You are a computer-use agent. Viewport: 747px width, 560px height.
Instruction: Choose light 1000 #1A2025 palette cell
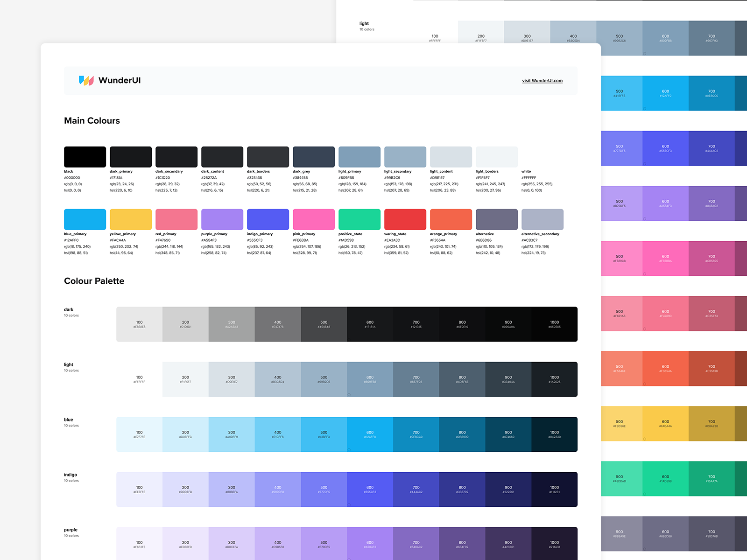click(x=555, y=379)
